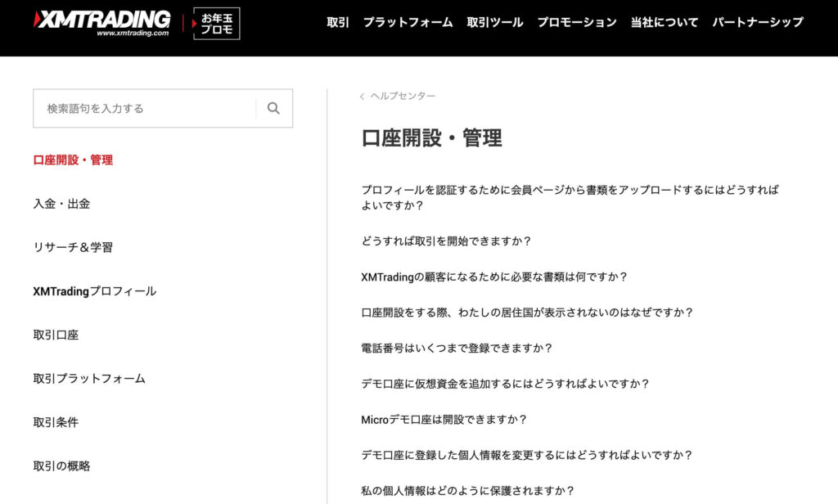Select リサーチ＆学習 category in sidebar
The height and width of the screenshot is (504, 838).
click(x=73, y=247)
